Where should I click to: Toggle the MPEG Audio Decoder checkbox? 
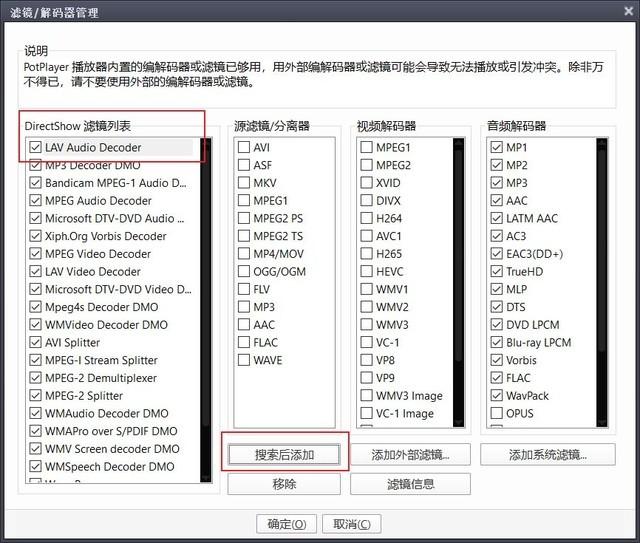tap(36, 201)
